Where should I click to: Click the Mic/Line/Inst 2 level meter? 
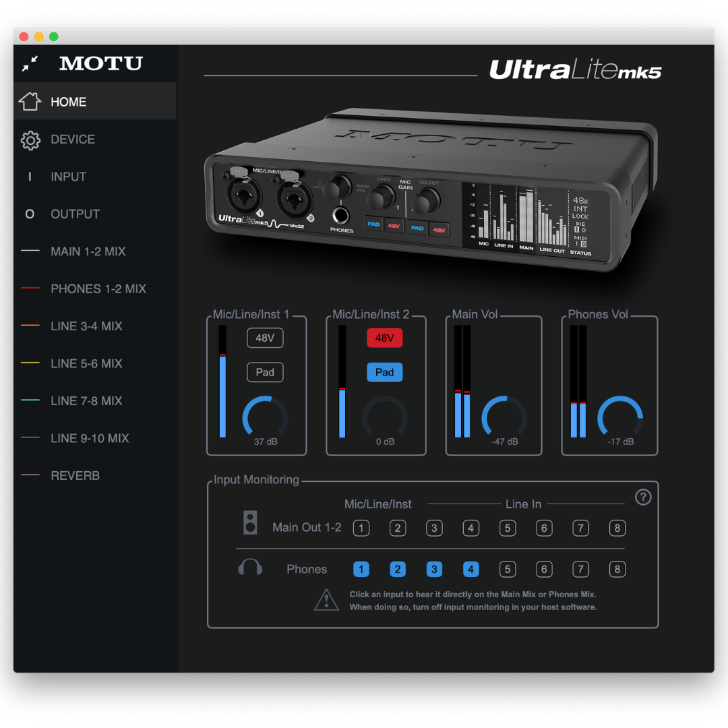342,381
